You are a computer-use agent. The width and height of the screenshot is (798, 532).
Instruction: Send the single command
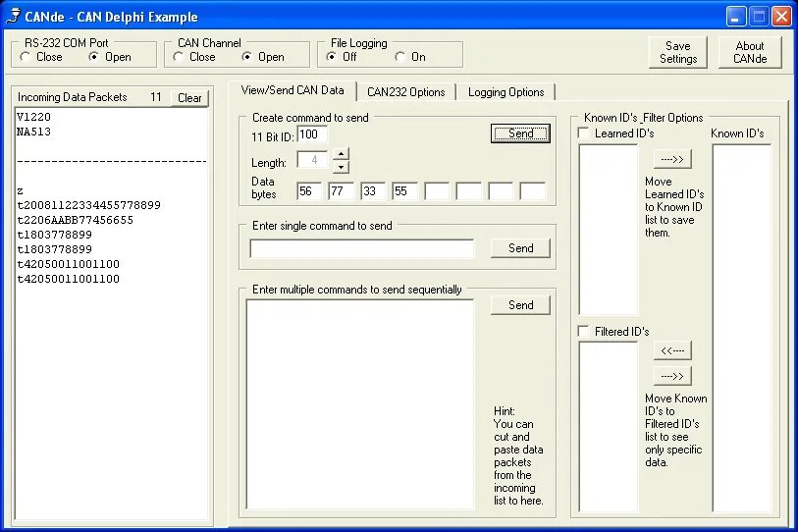(520, 248)
